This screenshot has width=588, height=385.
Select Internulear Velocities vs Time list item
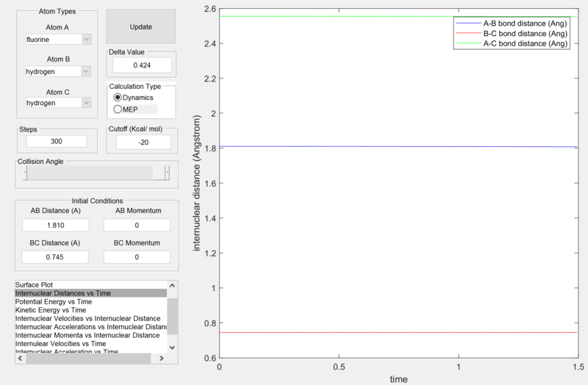[x=90, y=344]
